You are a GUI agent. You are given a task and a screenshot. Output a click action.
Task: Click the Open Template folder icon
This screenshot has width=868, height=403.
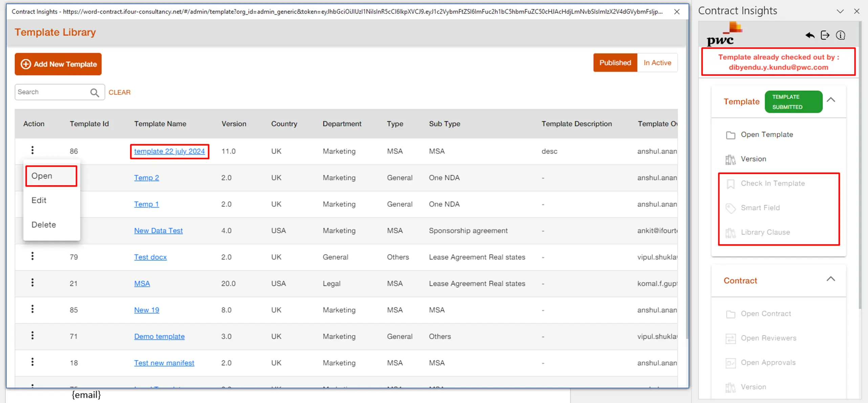tap(731, 135)
